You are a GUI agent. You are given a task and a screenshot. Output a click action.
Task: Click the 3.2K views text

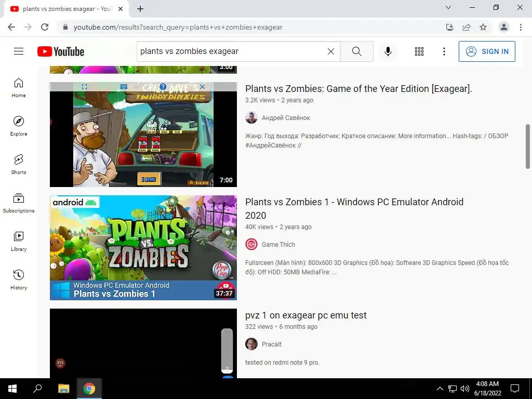[x=260, y=100]
